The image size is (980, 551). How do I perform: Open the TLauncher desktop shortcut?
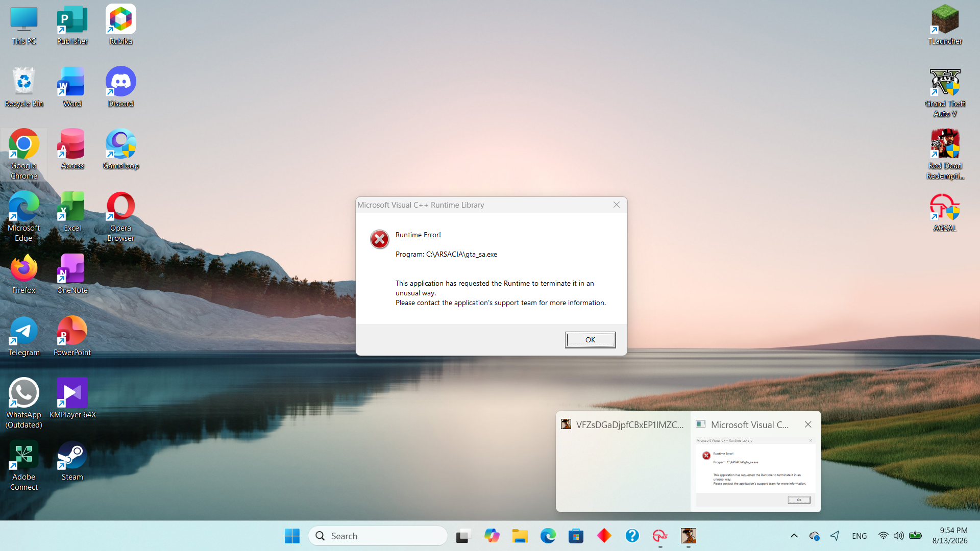pyautogui.click(x=945, y=26)
